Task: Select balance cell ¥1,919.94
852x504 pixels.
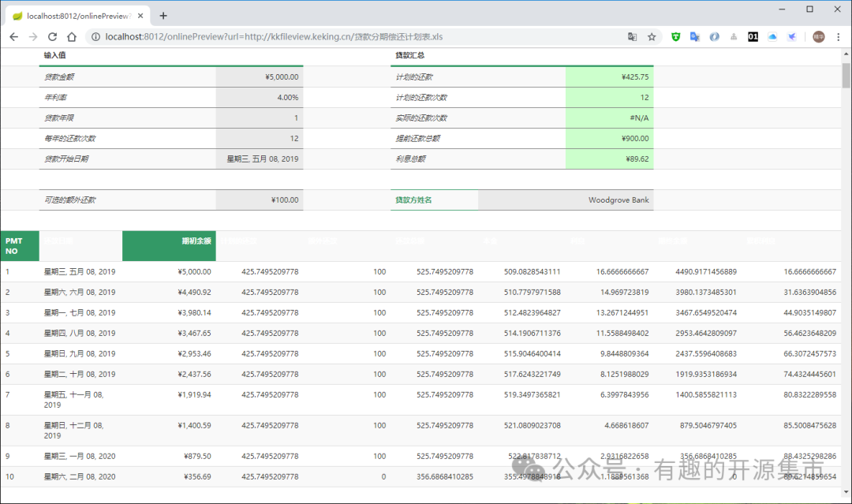Action: (169, 400)
